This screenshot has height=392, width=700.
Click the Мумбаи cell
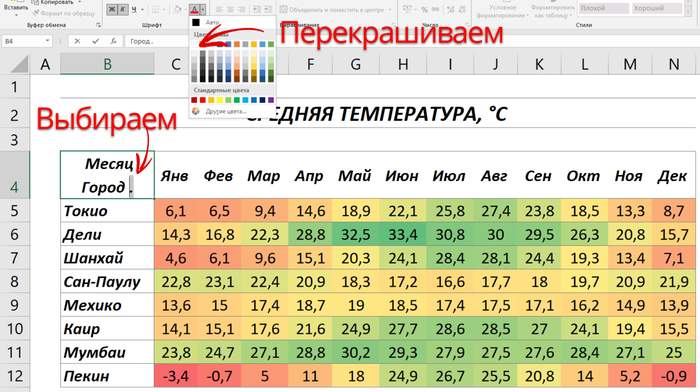108,353
